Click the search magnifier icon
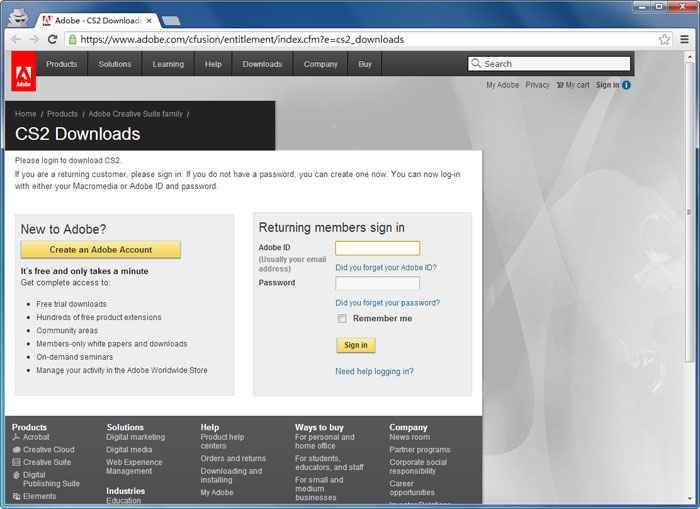The width and height of the screenshot is (700, 509). coord(476,63)
